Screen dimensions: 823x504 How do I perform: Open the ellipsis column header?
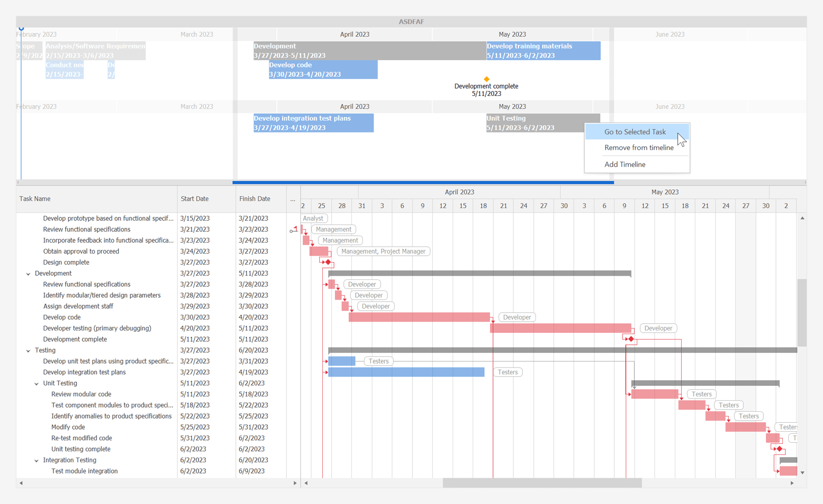coord(293,199)
